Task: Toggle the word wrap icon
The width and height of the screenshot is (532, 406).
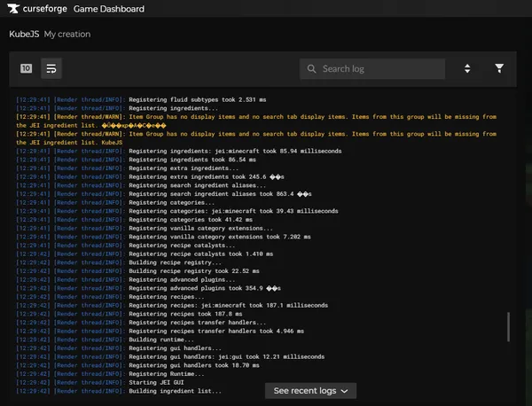Action: coord(51,68)
